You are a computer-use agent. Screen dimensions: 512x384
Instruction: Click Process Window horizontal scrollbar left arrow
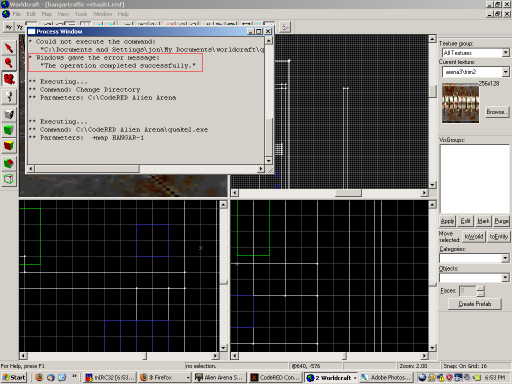(x=31, y=169)
